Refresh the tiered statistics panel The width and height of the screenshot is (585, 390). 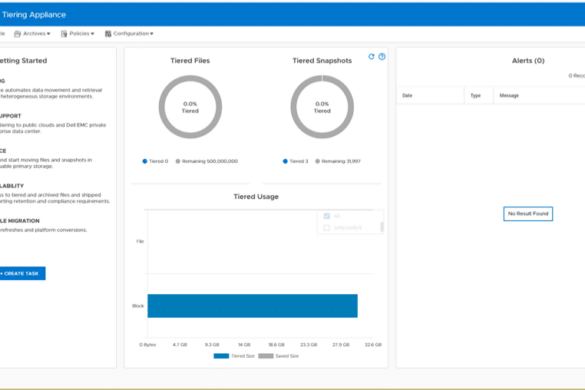coord(371,57)
